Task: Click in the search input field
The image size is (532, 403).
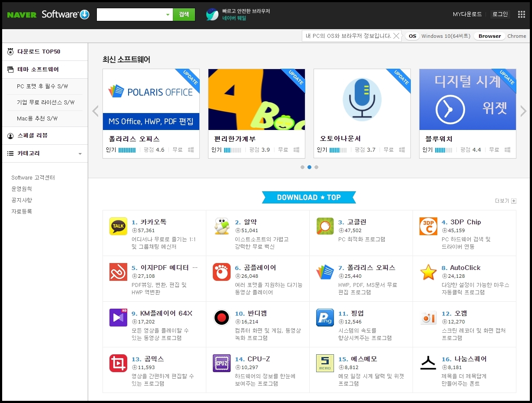Action: click(131, 14)
